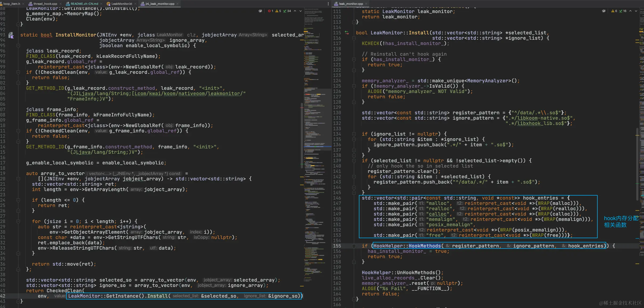Viewport: 644px width, 308px height.
Task: Click line number 155 in right gutter
Action: tap(337, 246)
